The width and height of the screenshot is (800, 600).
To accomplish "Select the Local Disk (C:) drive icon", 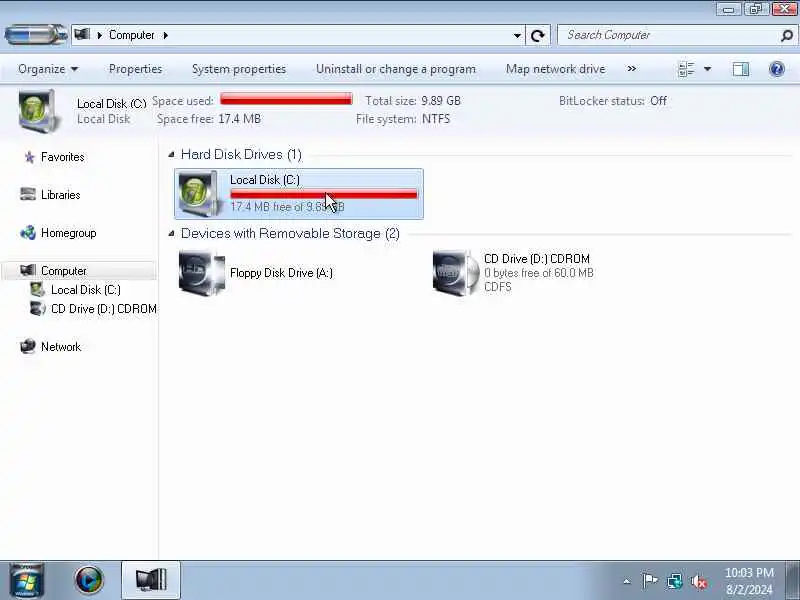I will pos(201,194).
